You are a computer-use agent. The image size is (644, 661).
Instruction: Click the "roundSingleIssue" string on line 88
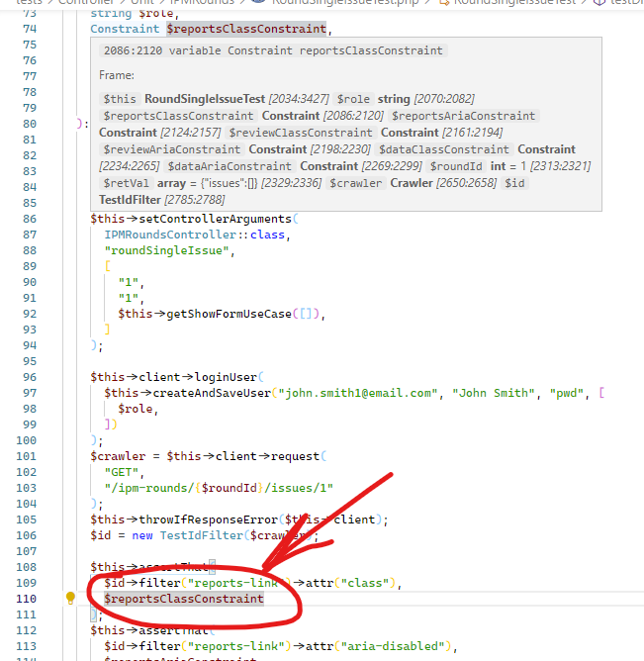click(x=166, y=250)
